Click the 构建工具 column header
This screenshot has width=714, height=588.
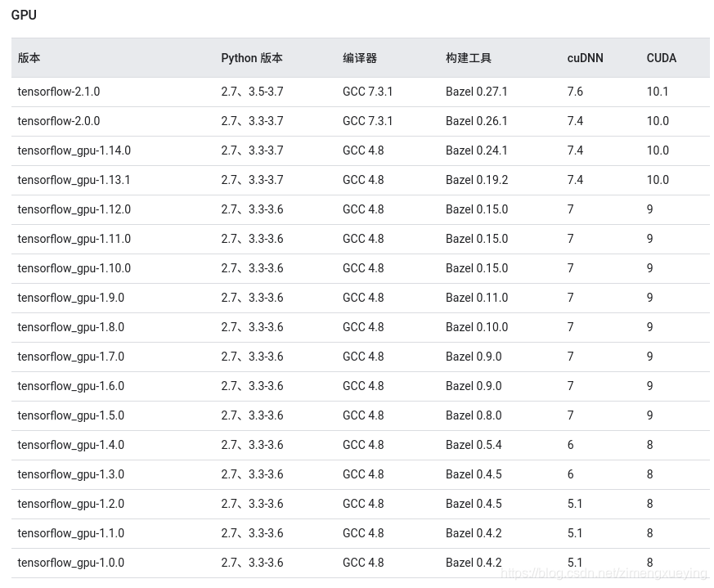tap(469, 58)
